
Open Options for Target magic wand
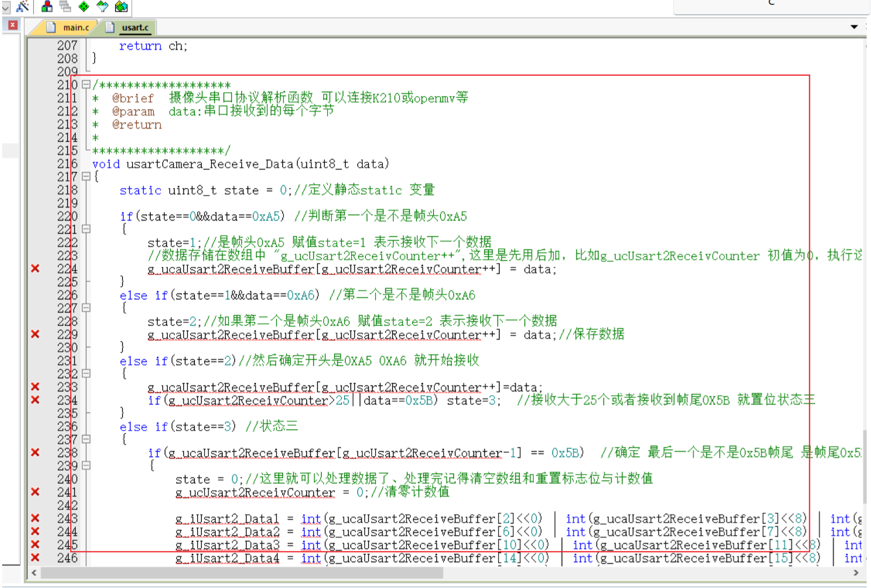click(x=22, y=7)
